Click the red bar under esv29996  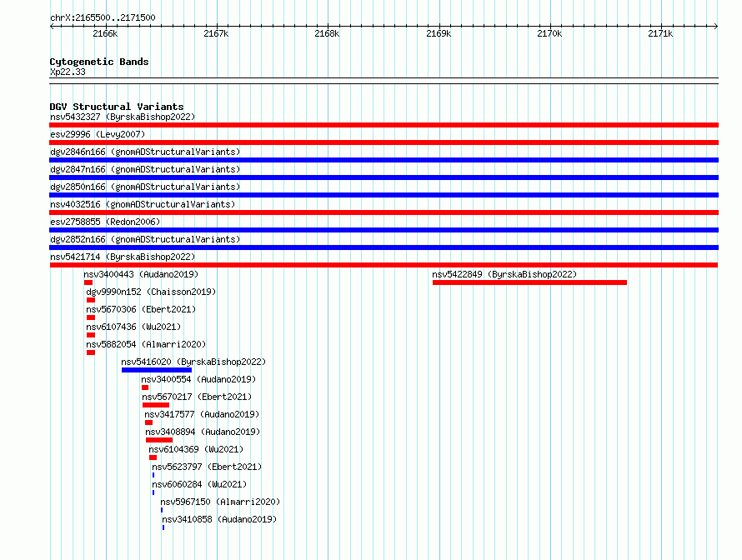(x=384, y=142)
